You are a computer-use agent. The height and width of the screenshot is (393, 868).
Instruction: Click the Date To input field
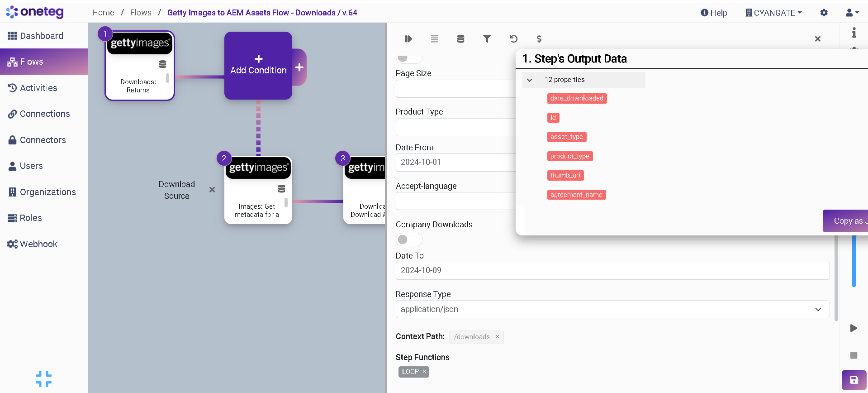coord(612,270)
